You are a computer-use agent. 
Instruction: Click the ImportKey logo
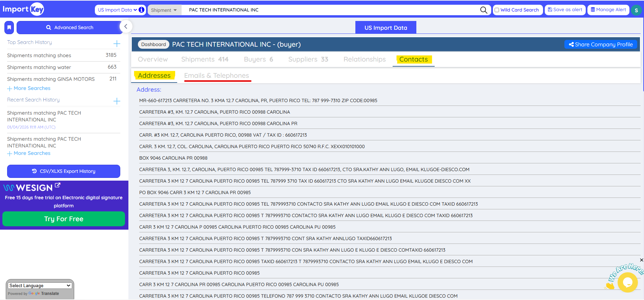click(23, 9)
